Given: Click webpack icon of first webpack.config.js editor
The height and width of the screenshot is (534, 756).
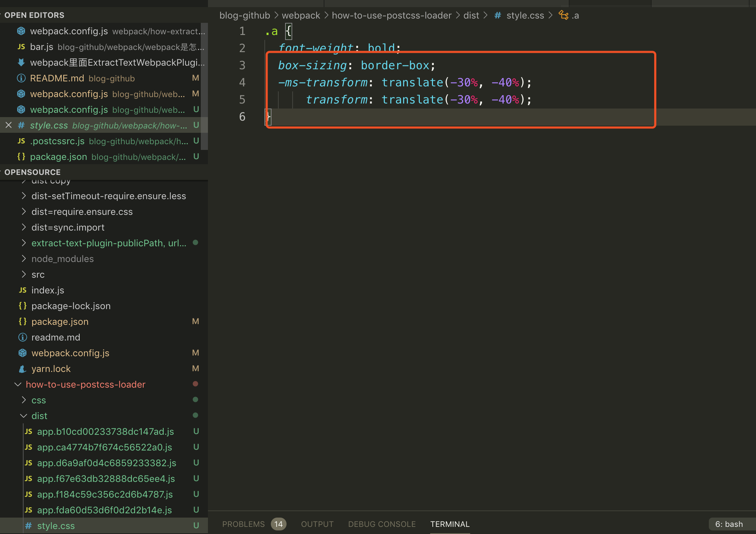Looking at the screenshot, I should click(21, 31).
